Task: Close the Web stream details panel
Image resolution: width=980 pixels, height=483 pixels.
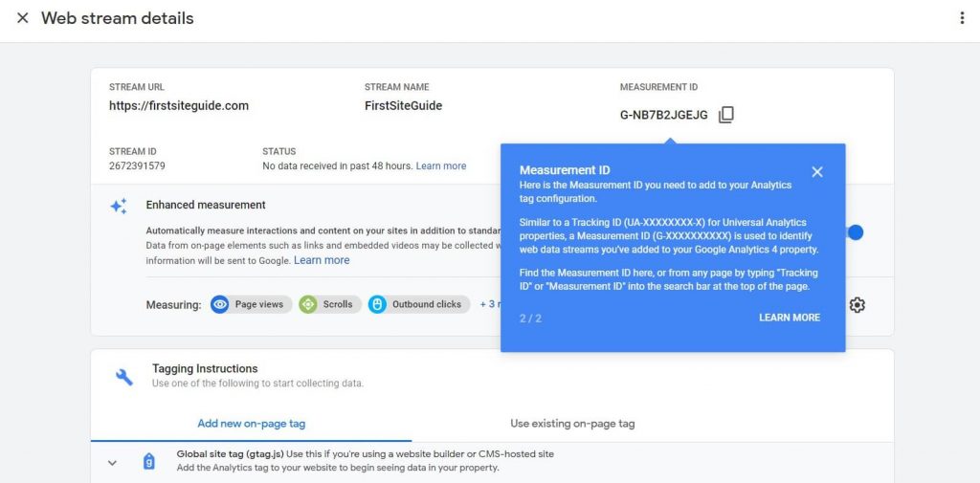Action: click(x=22, y=18)
